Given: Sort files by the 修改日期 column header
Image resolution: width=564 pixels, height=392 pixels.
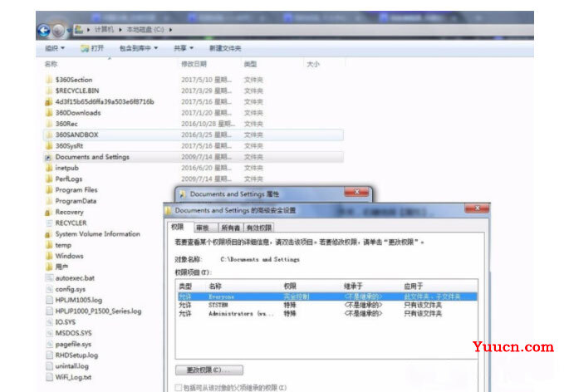Looking at the screenshot, I should 194,64.
